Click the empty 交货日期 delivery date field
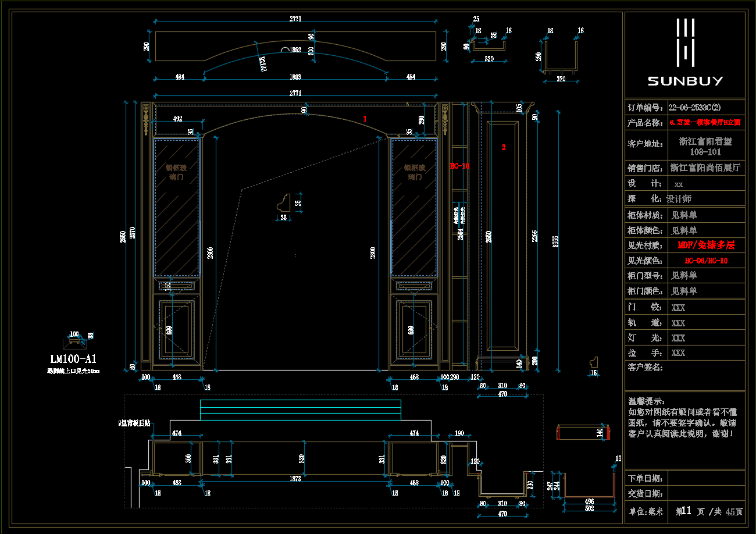The image size is (756, 534). coord(706,493)
